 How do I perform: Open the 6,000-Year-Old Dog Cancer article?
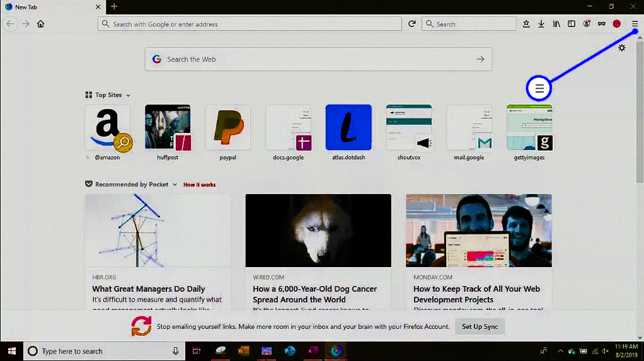coord(314,294)
